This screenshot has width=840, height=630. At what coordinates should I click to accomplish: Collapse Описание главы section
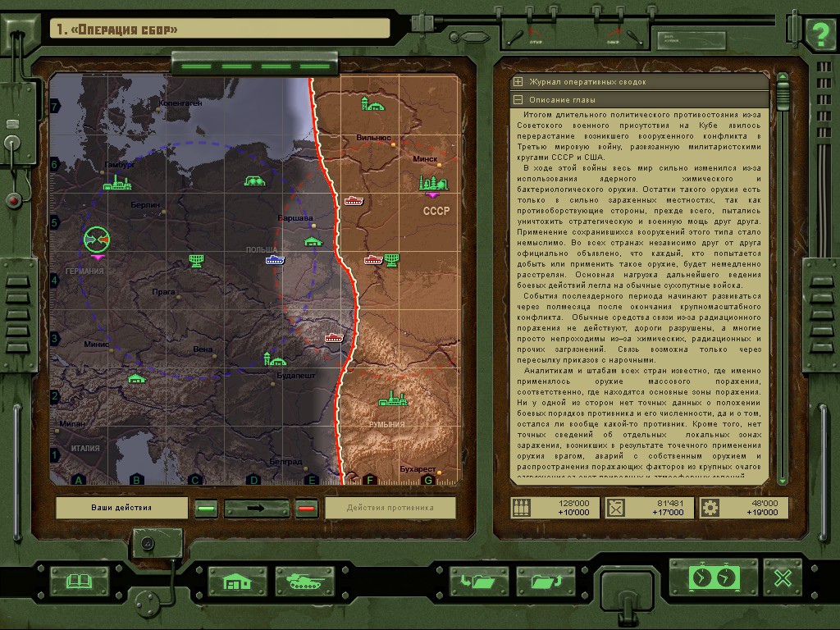(x=518, y=100)
